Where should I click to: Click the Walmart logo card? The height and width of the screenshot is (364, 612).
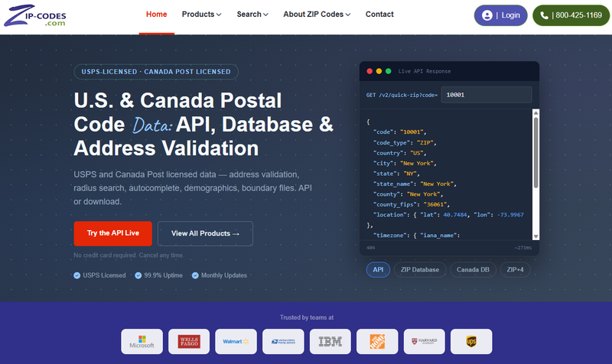tap(236, 341)
